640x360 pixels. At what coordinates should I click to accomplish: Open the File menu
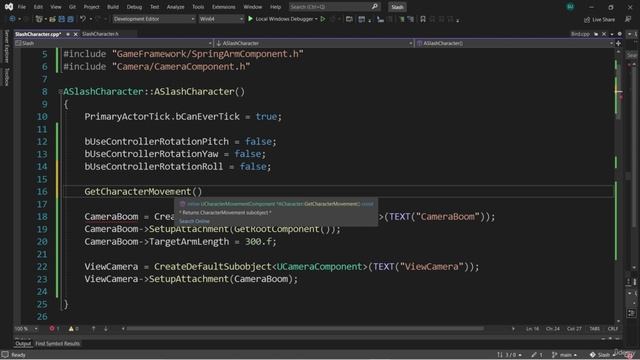pos(22,7)
